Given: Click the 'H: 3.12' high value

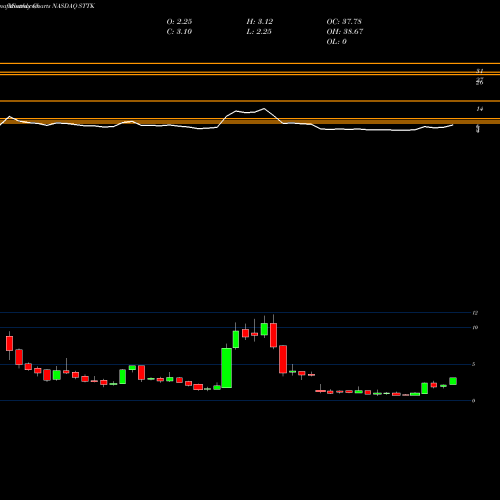Looking at the screenshot, I should pos(260,21).
